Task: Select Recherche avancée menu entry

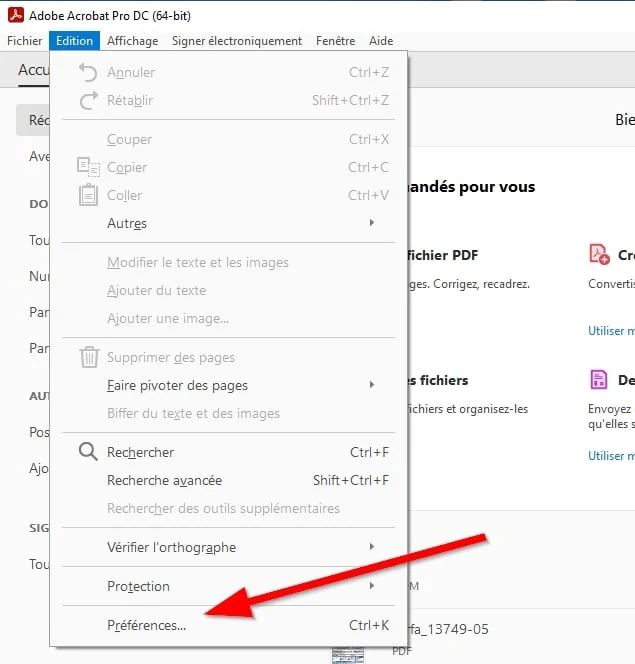Action: 164,480
